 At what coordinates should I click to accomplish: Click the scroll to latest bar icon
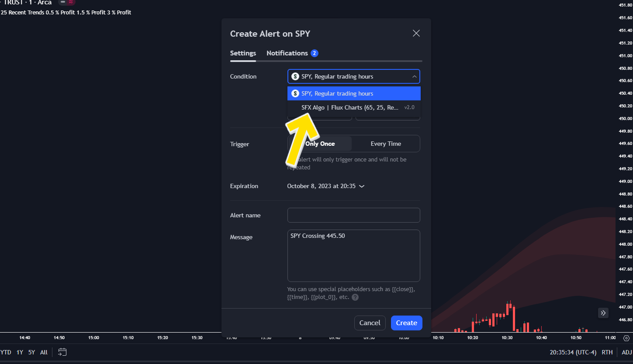(x=603, y=312)
